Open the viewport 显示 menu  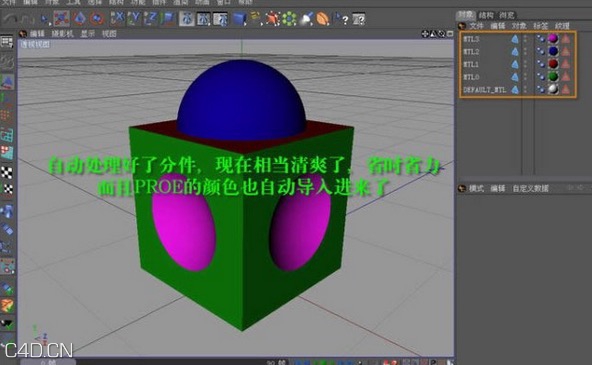tap(88, 34)
